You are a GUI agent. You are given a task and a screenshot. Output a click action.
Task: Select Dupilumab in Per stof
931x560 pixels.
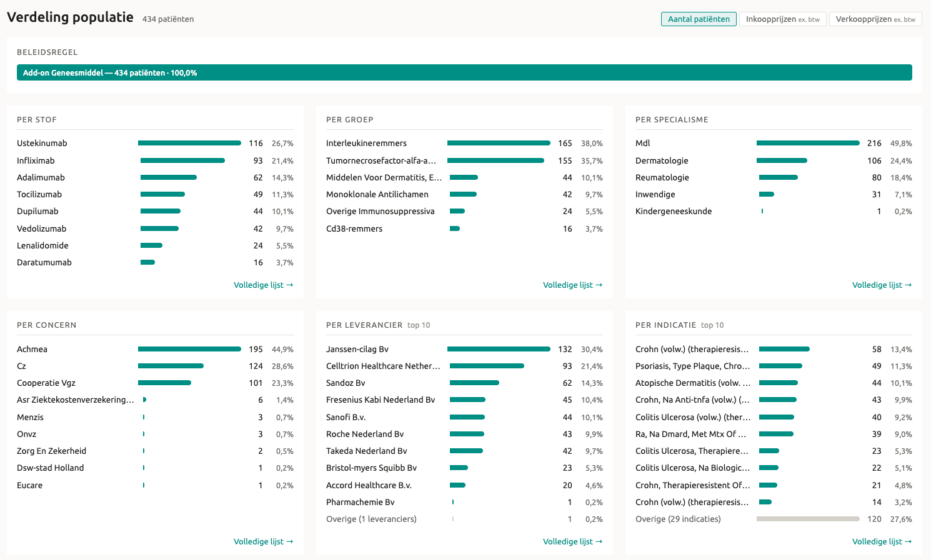[x=155, y=212]
